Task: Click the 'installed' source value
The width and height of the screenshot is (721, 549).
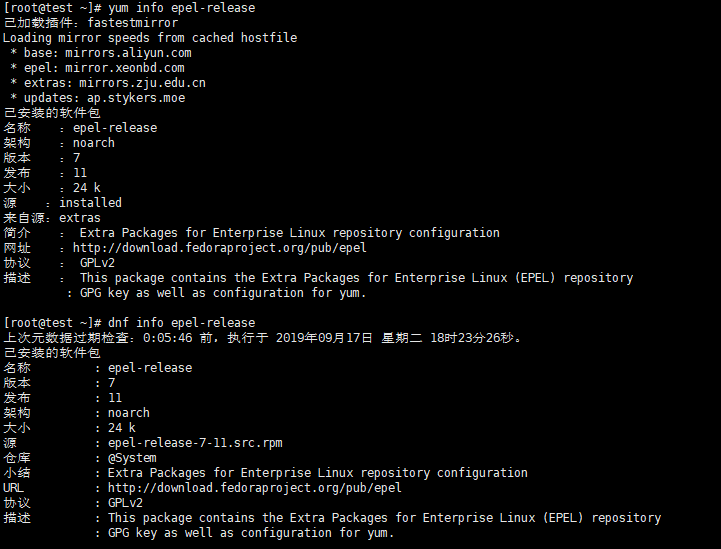Action: coord(90,203)
